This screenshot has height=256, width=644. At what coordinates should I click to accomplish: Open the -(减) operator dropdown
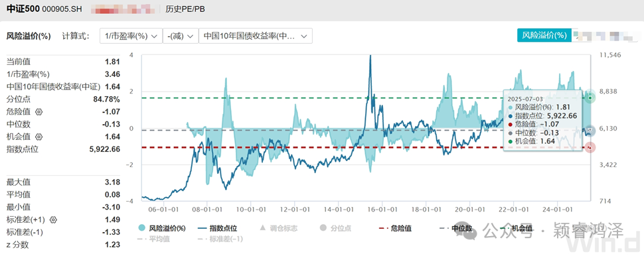[180, 36]
